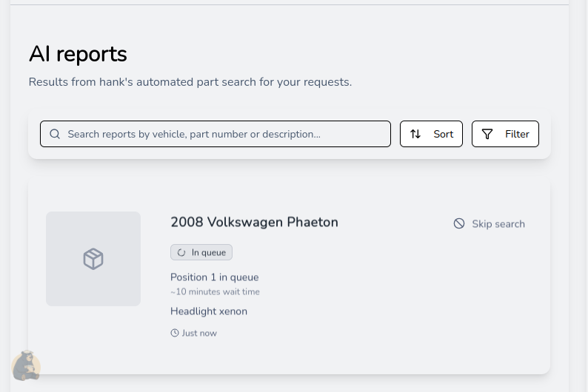Click the skip search circle-slash icon

click(x=459, y=223)
